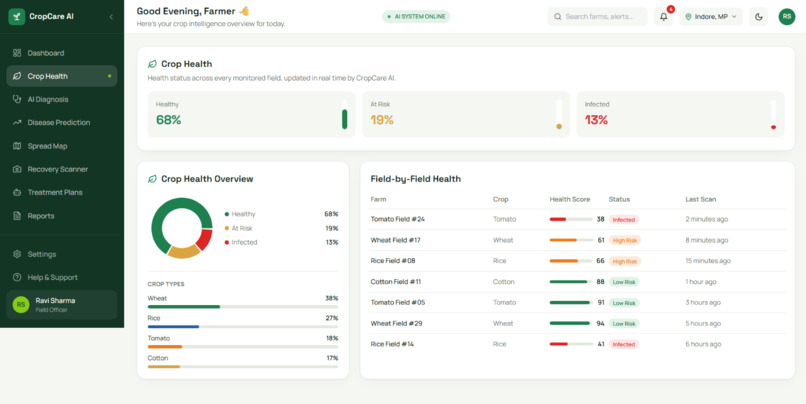806x404 pixels.
Task: Click the Spread Map icon
Action: pos(17,146)
